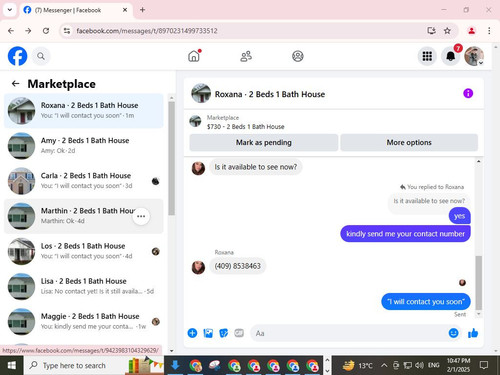Image resolution: width=500 pixels, height=375 pixels.
Task: Go to the Home feed icon
Action: tap(194, 56)
